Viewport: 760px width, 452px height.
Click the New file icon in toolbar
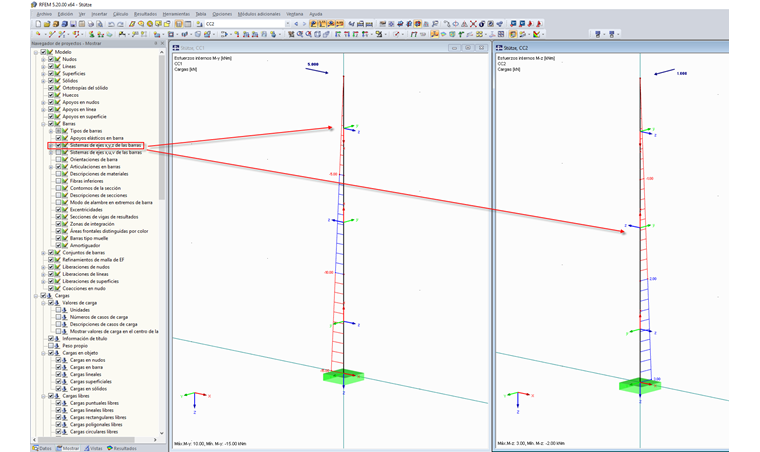coord(38,24)
